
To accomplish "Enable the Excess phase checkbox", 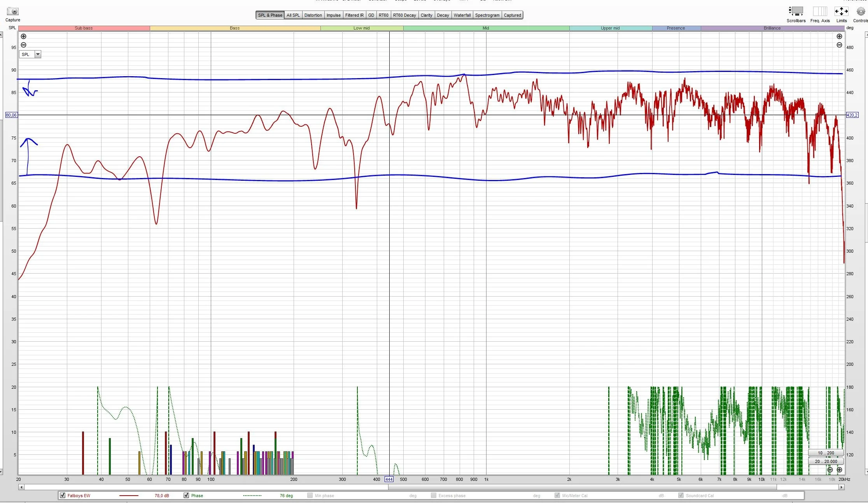I will click(x=434, y=495).
